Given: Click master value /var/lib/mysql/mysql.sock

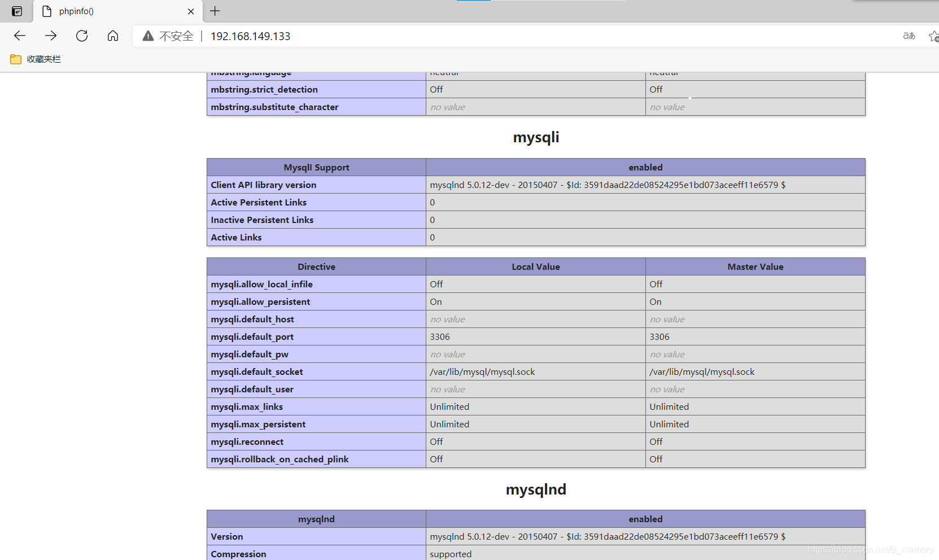Looking at the screenshot, I should (702, 372).
